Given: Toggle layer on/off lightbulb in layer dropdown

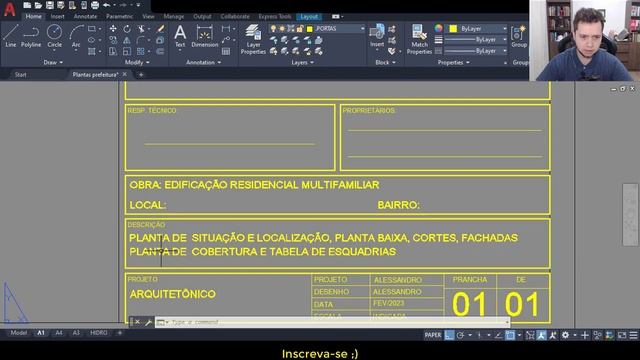Looking at the screenshot, I should tap(273, 29).
